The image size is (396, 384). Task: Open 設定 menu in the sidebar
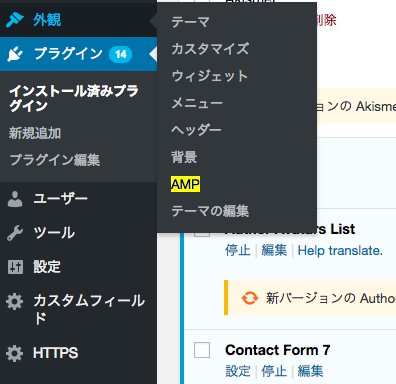[x=47, y=267]
